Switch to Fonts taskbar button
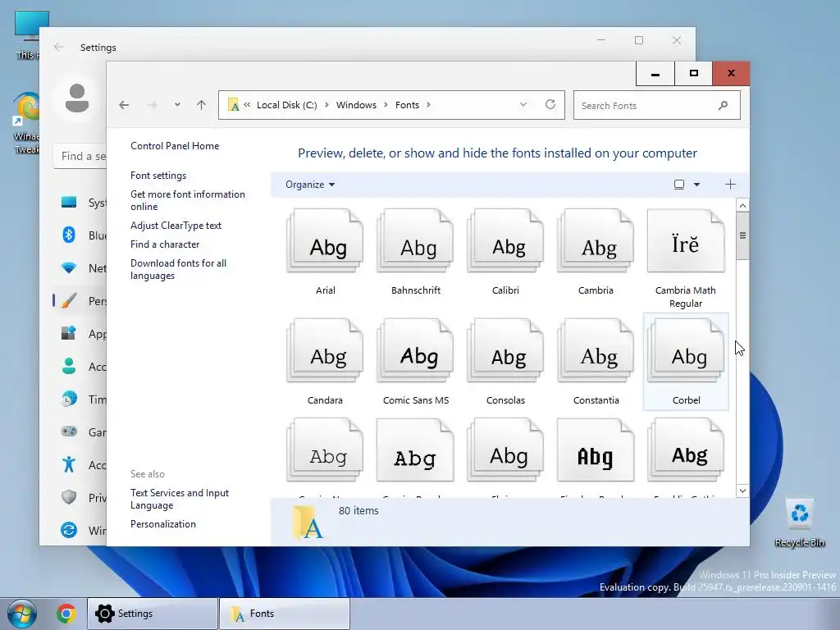 [285, 614]
